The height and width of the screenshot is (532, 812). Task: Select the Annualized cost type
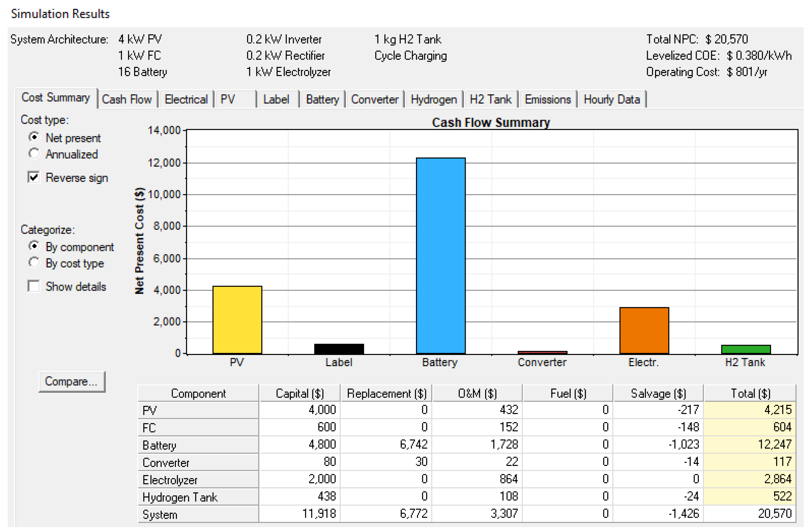pyautogui.click(x=34, y=154)
